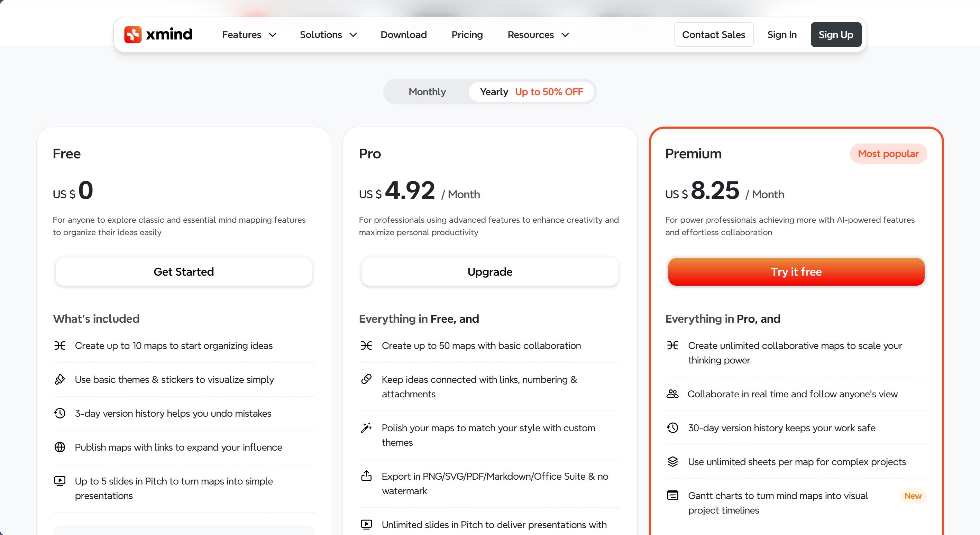Click the globe icon beside 'Publish maps with links'

pos(60,447)
